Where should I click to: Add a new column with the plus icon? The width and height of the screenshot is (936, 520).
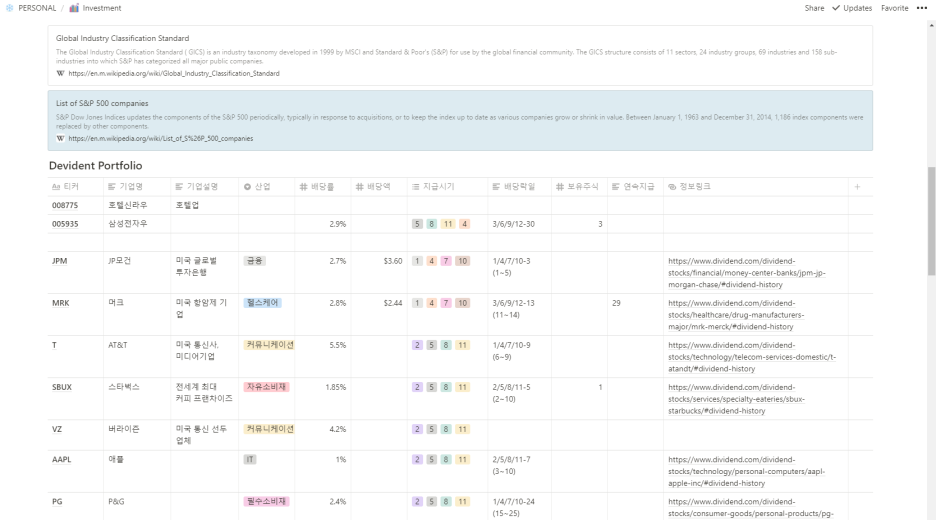click(x=857, y=187)
